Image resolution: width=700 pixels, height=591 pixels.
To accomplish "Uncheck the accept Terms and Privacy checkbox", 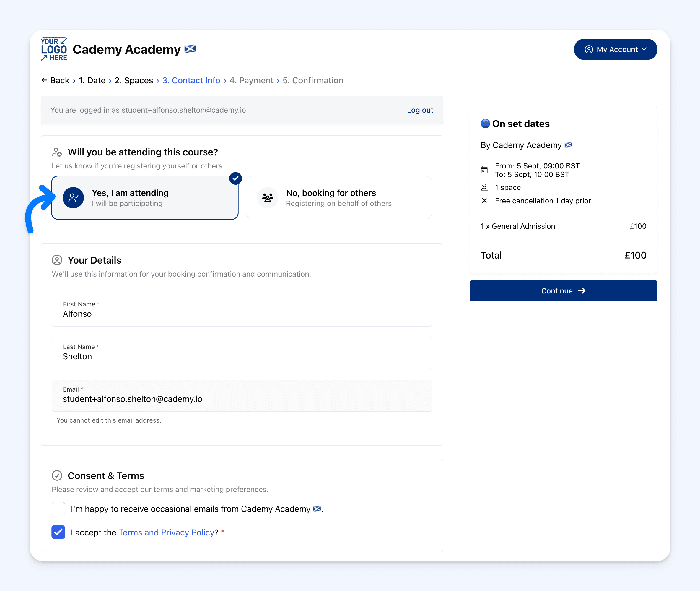I will (x=58, y=532).
